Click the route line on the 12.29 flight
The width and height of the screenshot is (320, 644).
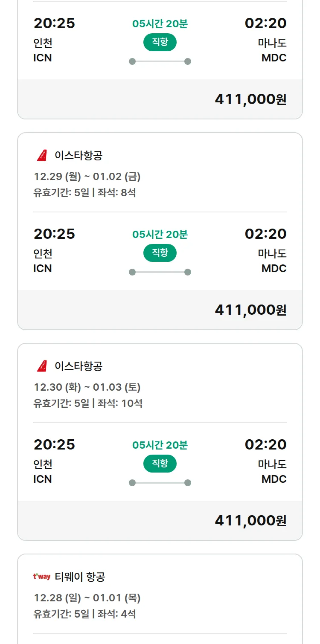(160, 272)
